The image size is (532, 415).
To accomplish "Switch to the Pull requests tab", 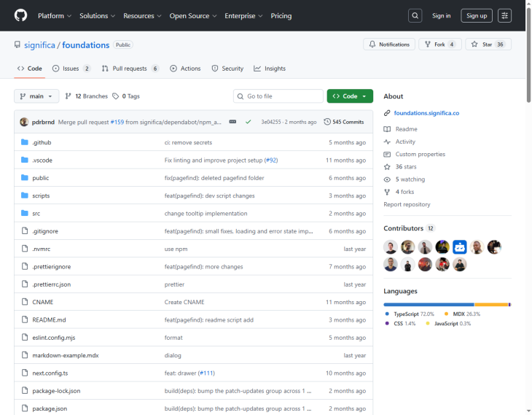I will tap(130, 69).
